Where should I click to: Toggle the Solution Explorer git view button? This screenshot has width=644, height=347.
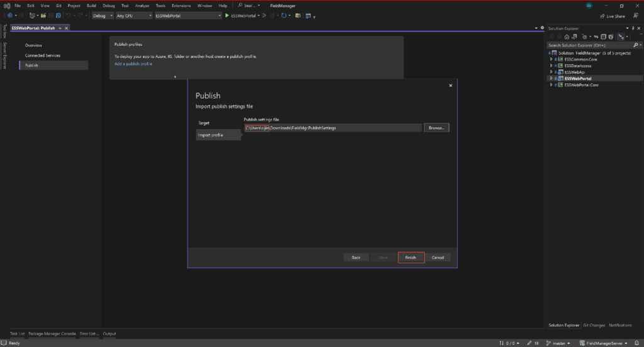tap(621, 36)
